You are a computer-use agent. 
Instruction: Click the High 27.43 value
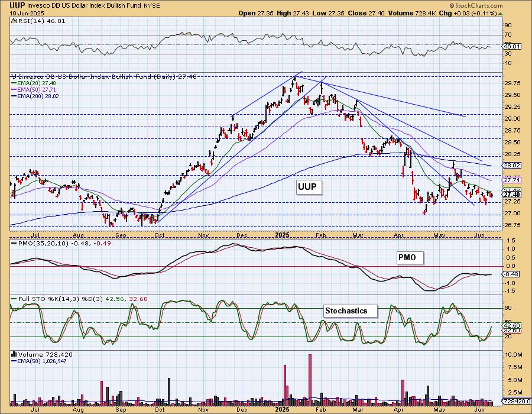[x=293, y=13]
